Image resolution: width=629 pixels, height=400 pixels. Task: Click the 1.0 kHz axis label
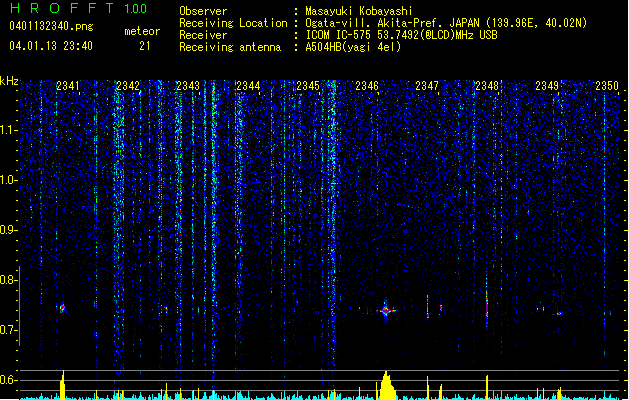[x=9, y=180]
